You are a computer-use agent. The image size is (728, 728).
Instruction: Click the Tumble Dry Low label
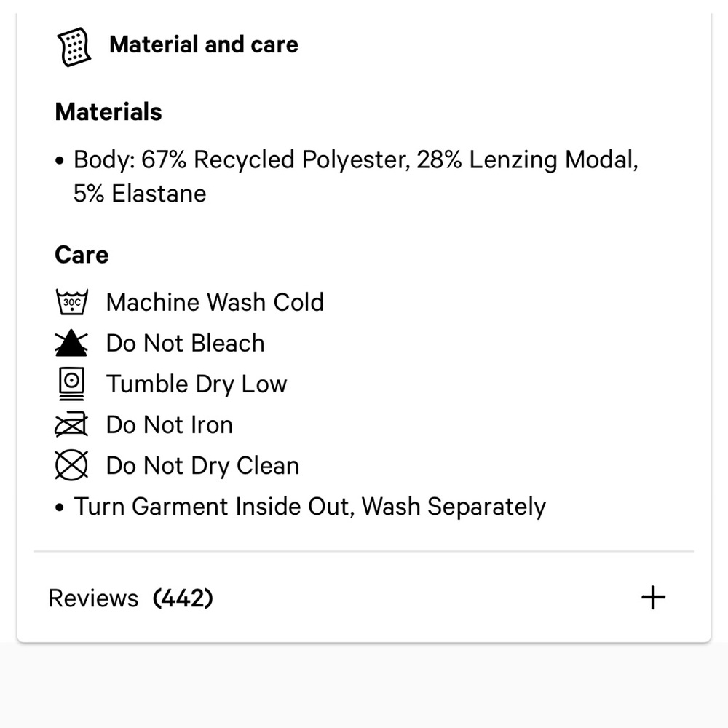pyautogui.click(x=197, y=384)
